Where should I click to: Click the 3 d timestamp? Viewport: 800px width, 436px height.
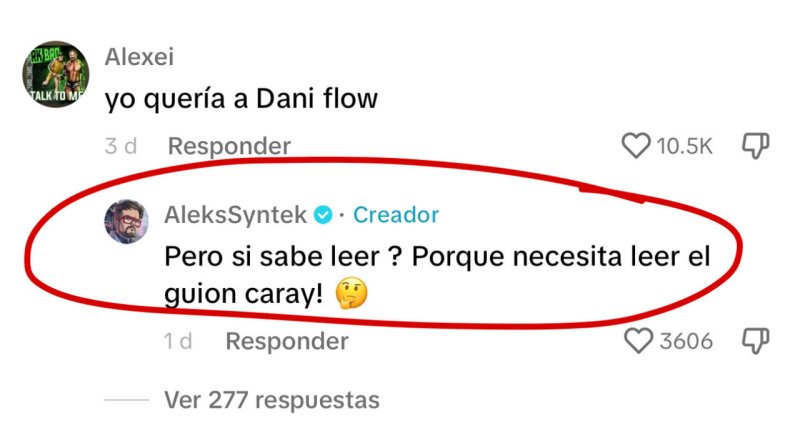[x=121, y=146]
